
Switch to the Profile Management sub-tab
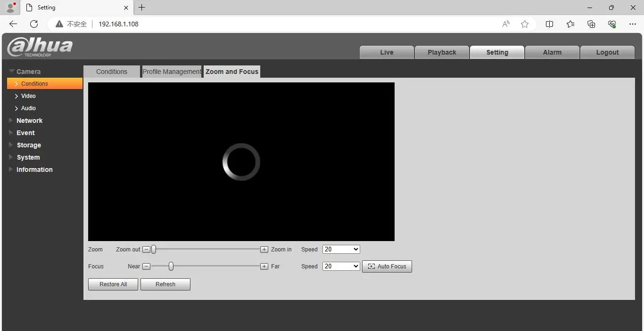[172, 72]
